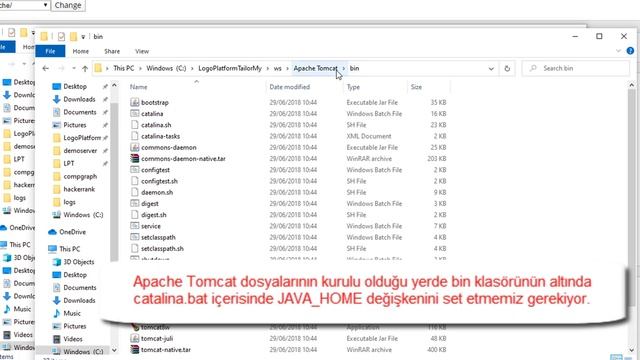The height and width of the screenshot is (360, 640).
Task: Open Music under This PC
Action: click(x=72, y=313)
